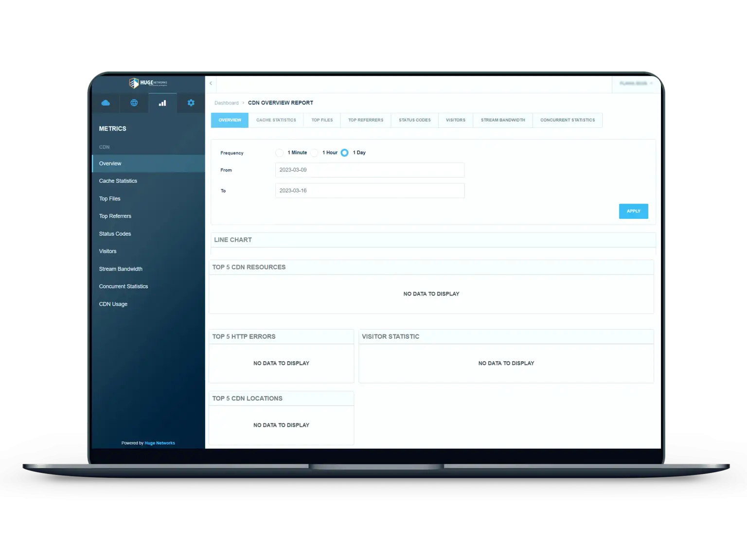Open CDN Usage in the sidebar

(x=113, y=304)
